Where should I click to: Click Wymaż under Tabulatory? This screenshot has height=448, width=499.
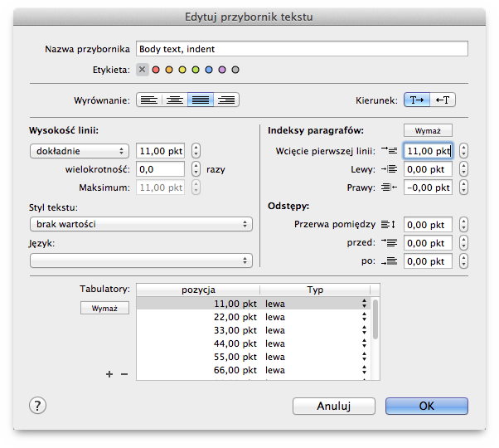104,308
